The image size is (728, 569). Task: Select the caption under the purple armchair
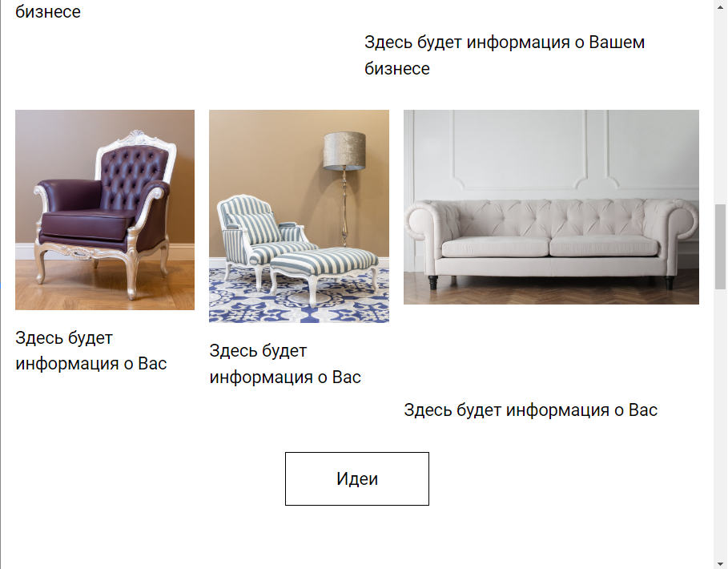click(x=91, y=351)
